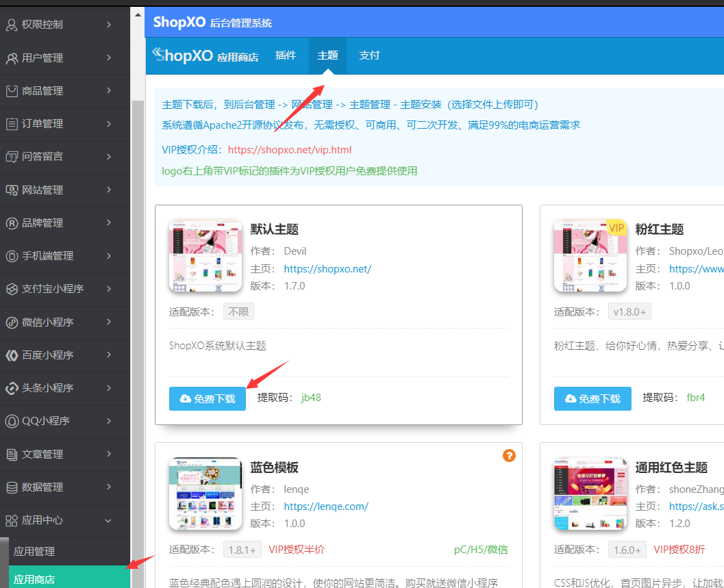Click the extraction code fbr4
The image size is (724, 588).
(696, 398)
